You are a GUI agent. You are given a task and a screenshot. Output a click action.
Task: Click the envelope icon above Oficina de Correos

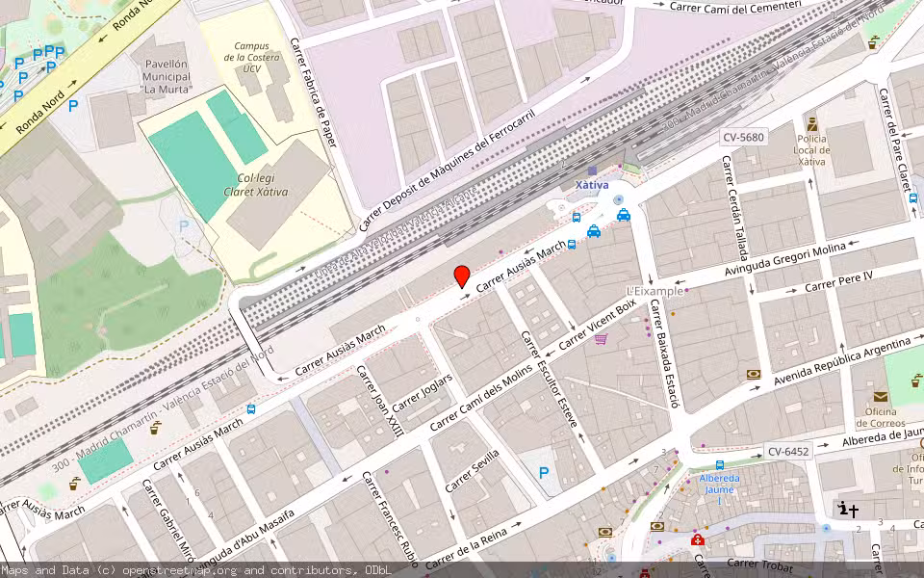(x=881, y=397)
